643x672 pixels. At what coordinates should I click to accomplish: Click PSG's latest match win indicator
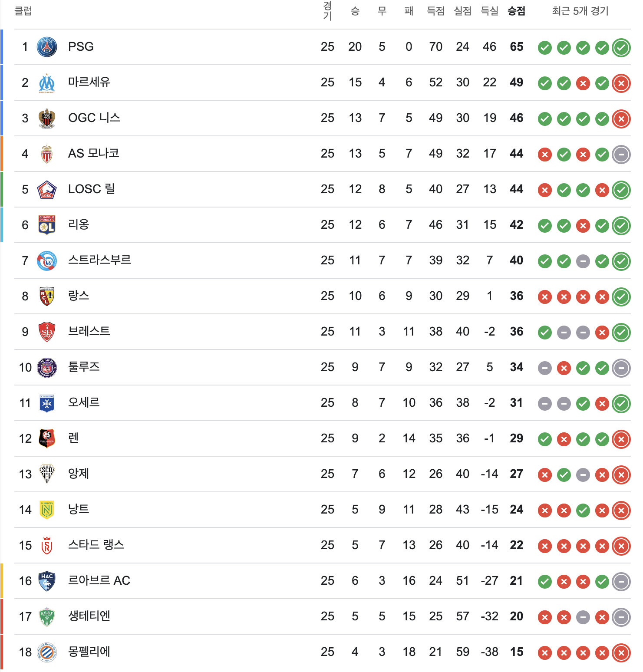621,47
